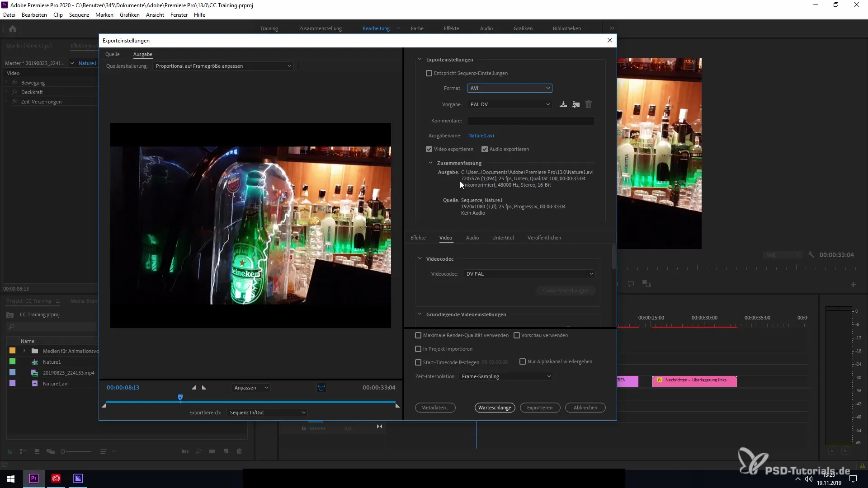Click the Warteschlange button

tap(495, 408)
